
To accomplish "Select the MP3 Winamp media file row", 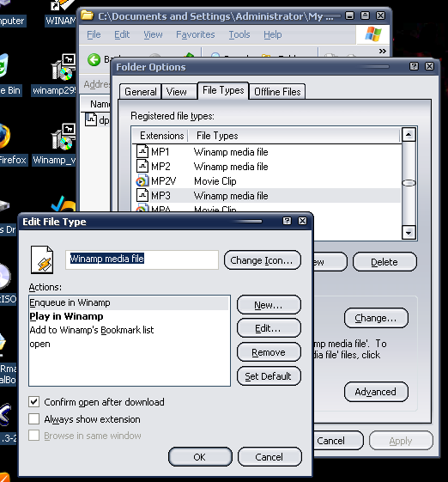I will 267,196.
